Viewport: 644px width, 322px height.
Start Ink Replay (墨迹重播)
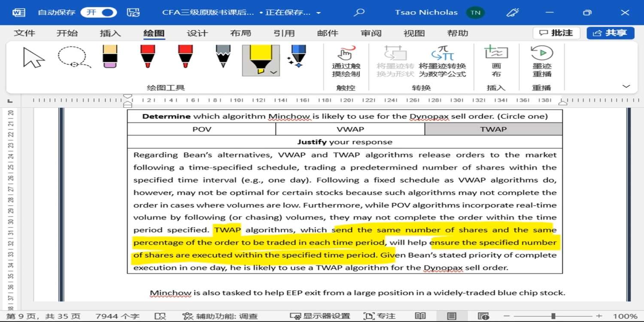(x=541, y=61)
